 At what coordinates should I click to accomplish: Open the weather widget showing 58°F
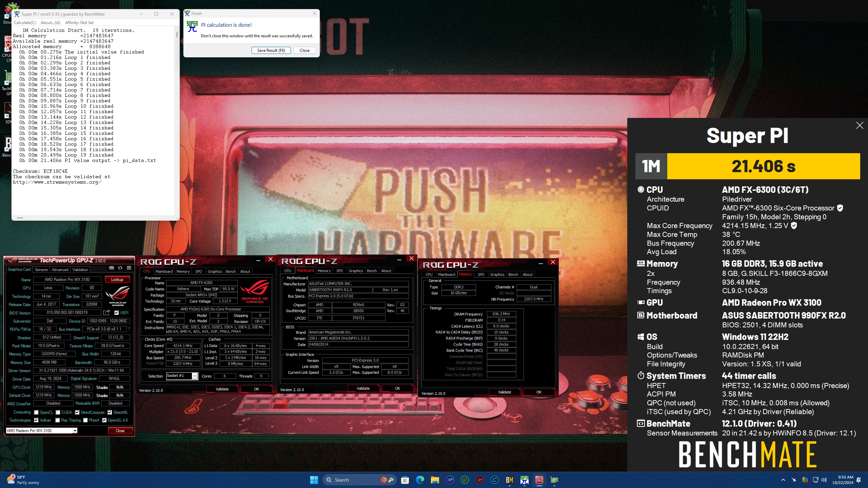[x=23, y=480]
